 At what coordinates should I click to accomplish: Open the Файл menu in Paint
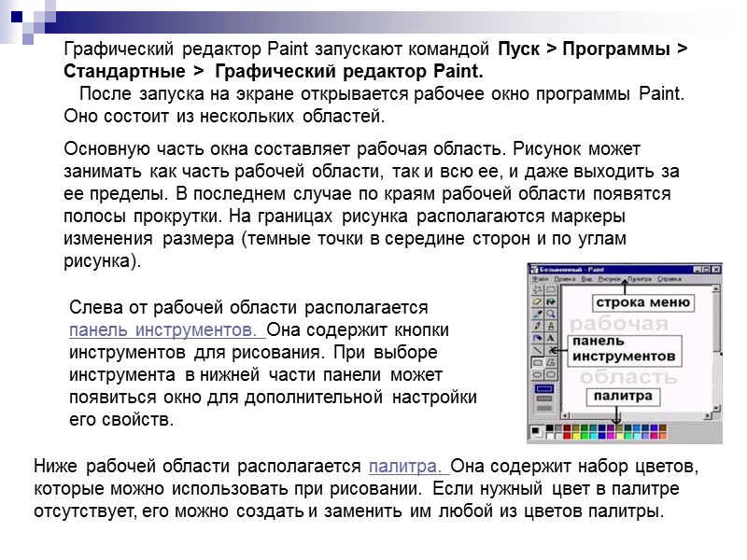click(541, 279)
